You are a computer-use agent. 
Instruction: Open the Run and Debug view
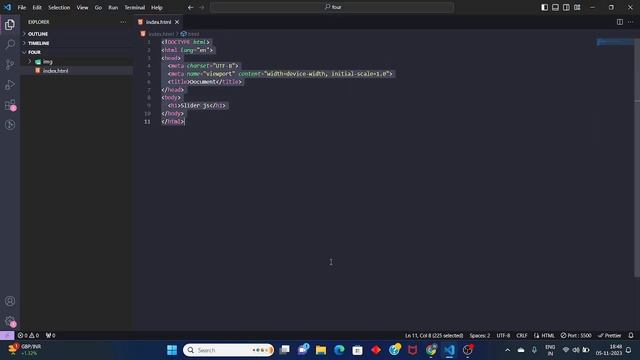pyautogui.click(x=10, y=85)
